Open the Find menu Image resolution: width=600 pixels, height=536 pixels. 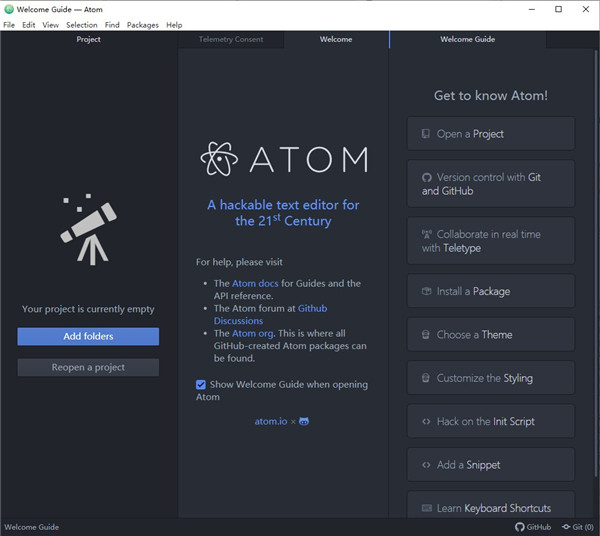tap(112, 25)
